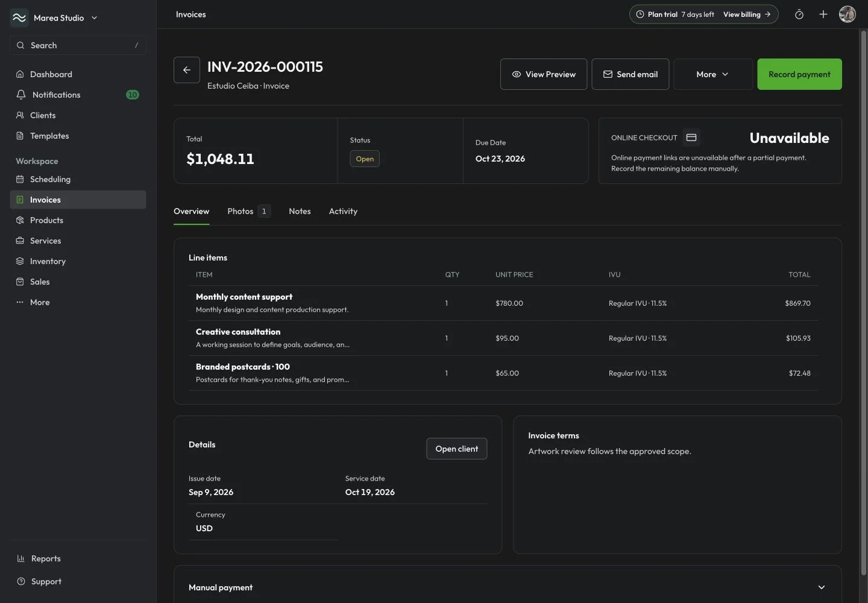Switch to the Notes tab
The width and height of the screenshot is (868, 603).
click(300, 211)
